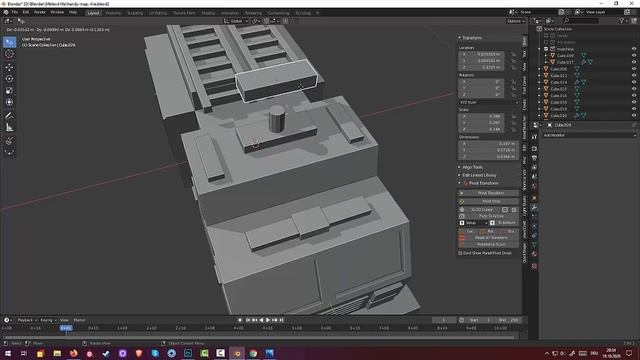Image resolution: width=640 pixels, height=360 pixels.
Task: Open the XYZ Euler rotation mode dropdown
Action: point(488,102)
